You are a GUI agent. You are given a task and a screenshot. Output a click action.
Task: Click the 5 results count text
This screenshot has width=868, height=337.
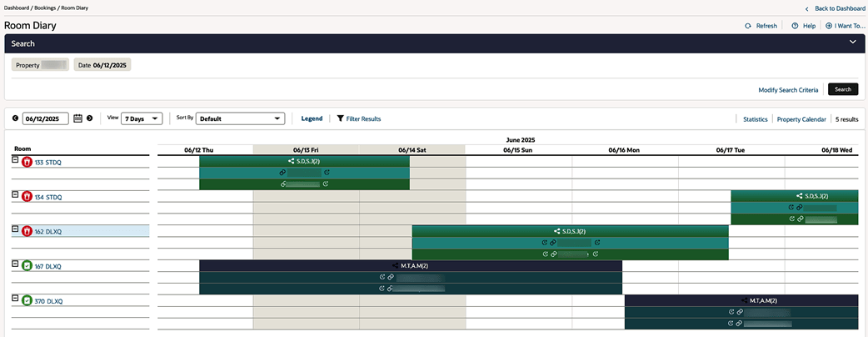(847, 119)
